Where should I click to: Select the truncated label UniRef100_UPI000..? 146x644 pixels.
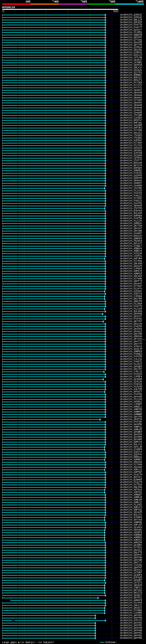coord(132,339)
